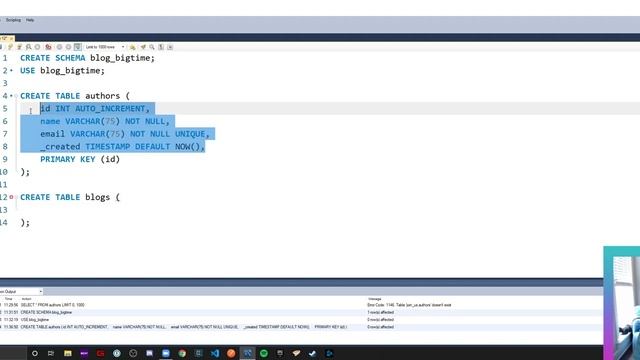Screen dimensions: 640x360
Task: Click the Beautify query broom icon
Action: 143,47
